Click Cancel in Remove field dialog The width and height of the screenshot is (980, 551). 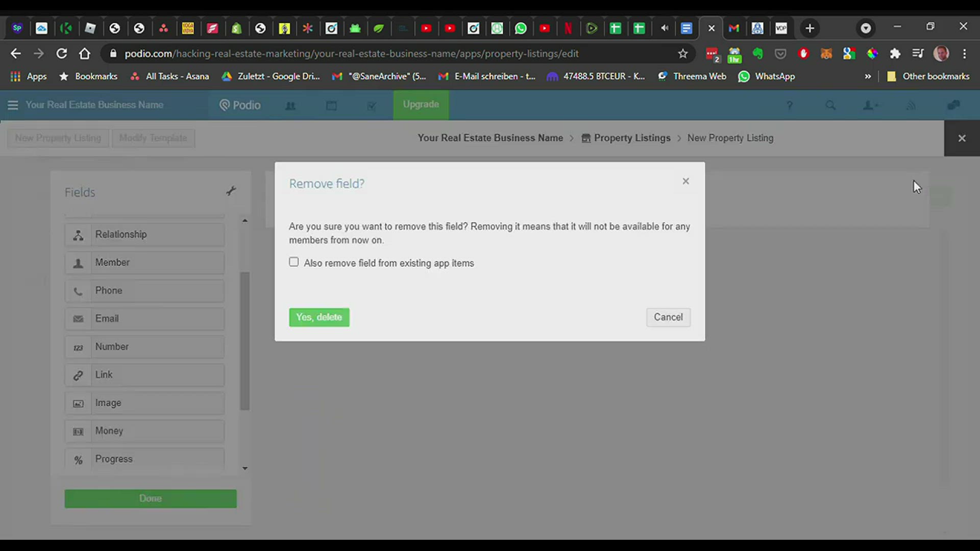pyautogui.click(x=668, y=317)
